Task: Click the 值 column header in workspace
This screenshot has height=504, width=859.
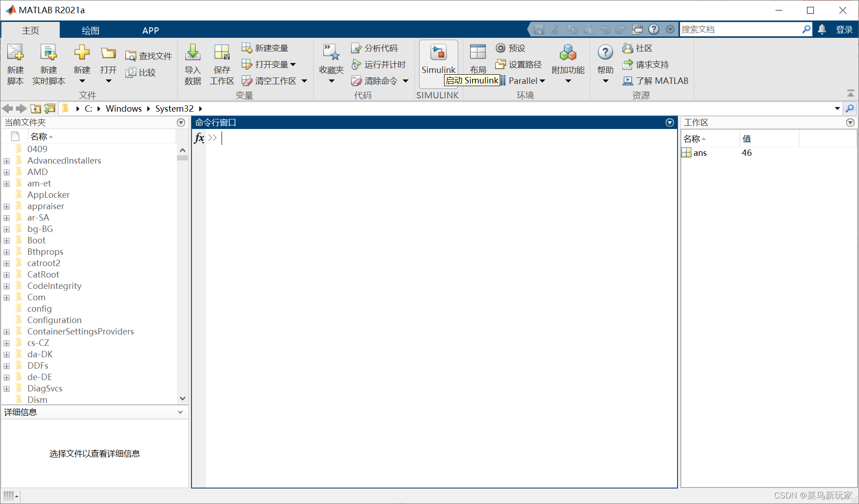Action: pyautogui.click(x=769, y=139)
